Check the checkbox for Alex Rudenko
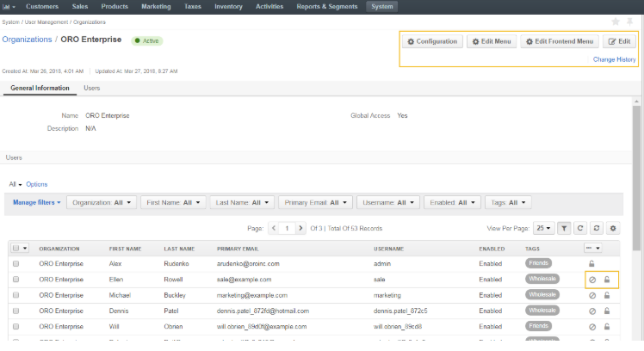This screenshot has width=644, height=351. click(x=15, y=263)
